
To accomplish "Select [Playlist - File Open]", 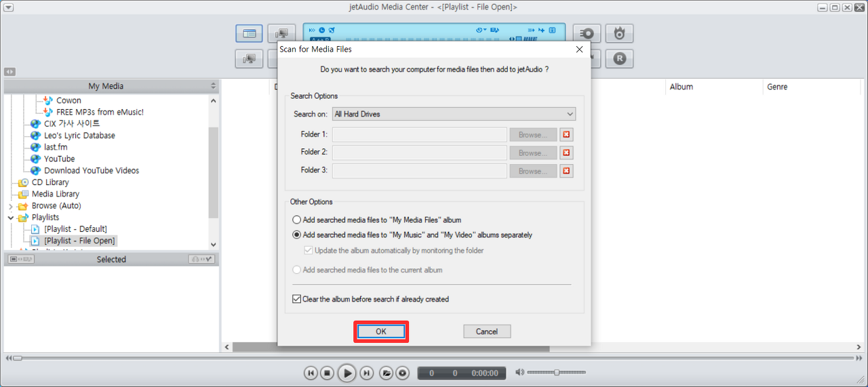I will [80, 241].
